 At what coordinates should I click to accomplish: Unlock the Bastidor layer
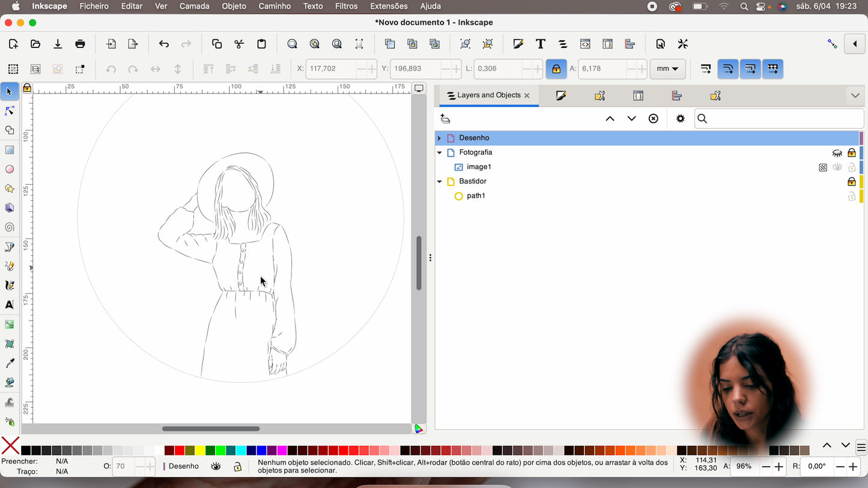coord(851,181)
